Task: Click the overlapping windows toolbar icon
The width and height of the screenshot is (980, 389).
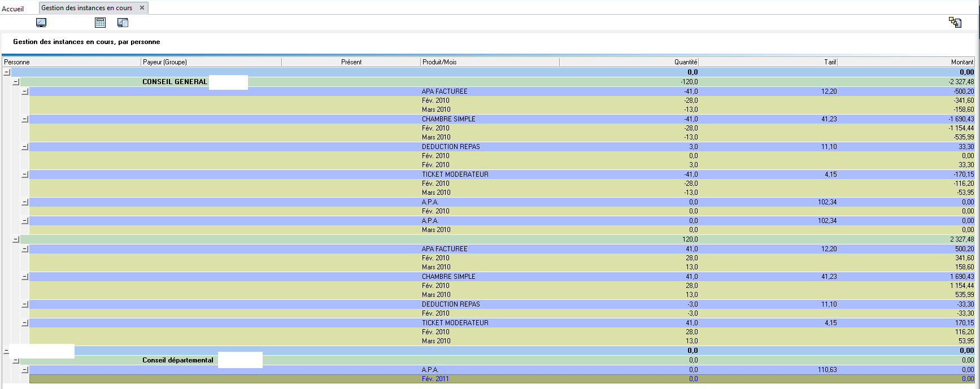Action: pyautogui.click(x=123, y=23)
